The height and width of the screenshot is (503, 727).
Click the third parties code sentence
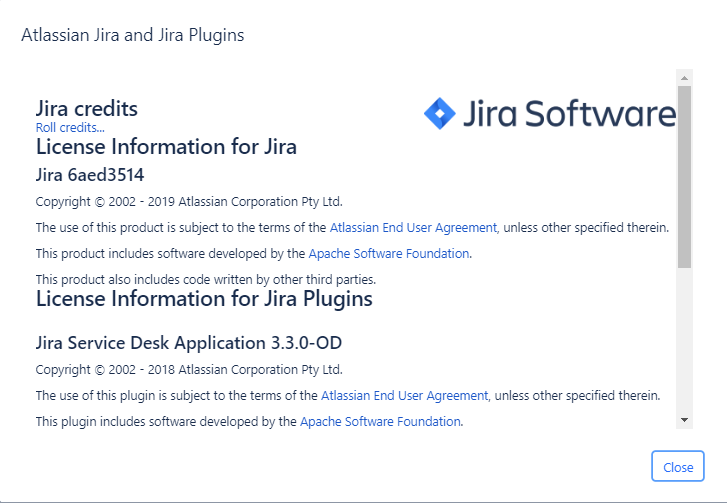click(x=206, y=280)
